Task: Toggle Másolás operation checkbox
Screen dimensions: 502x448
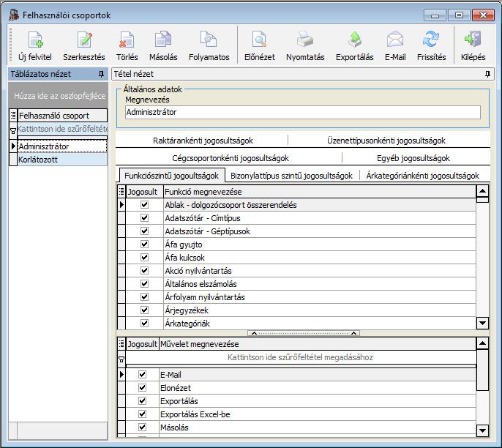Action: pyautogui.click(x=142, y=427)
